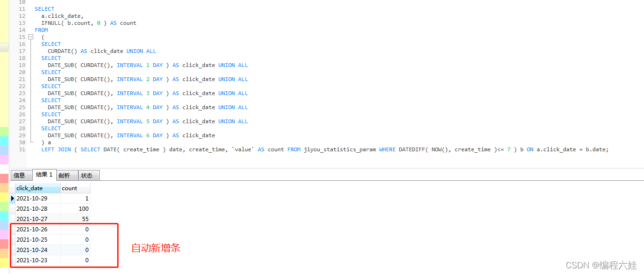Click the current row indicator arrow
Viewport: 644px width, 274px height.
pos(13,199)
